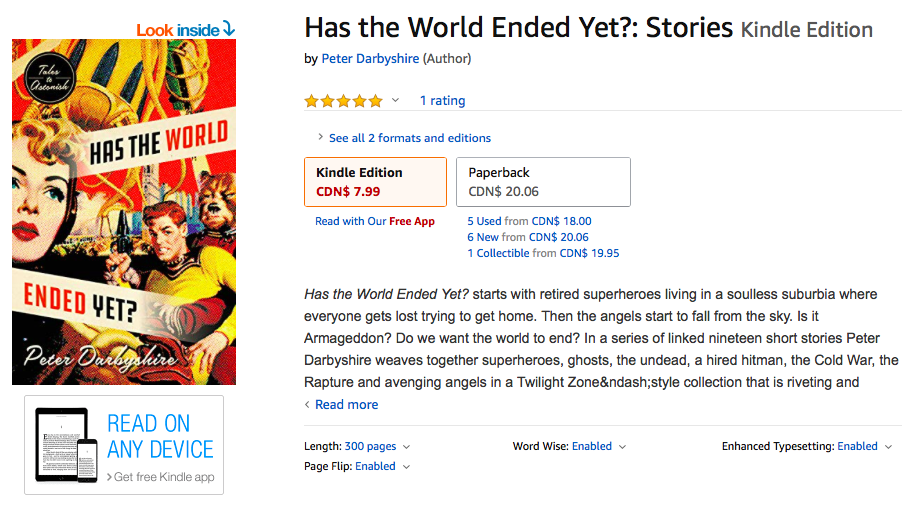Open 1 Collectible from CDN$ 19.95 offer
Screen dimensions: 923x509
point(543,253)
